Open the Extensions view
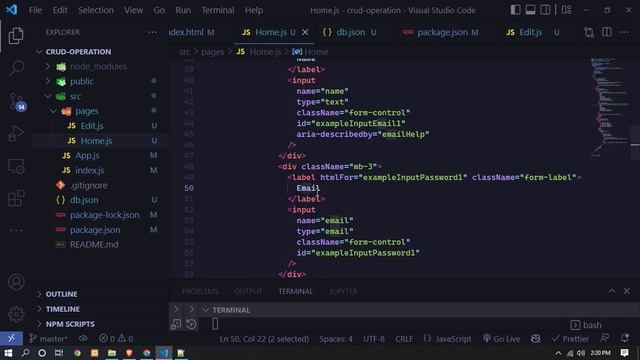 (x=16, y=198)
